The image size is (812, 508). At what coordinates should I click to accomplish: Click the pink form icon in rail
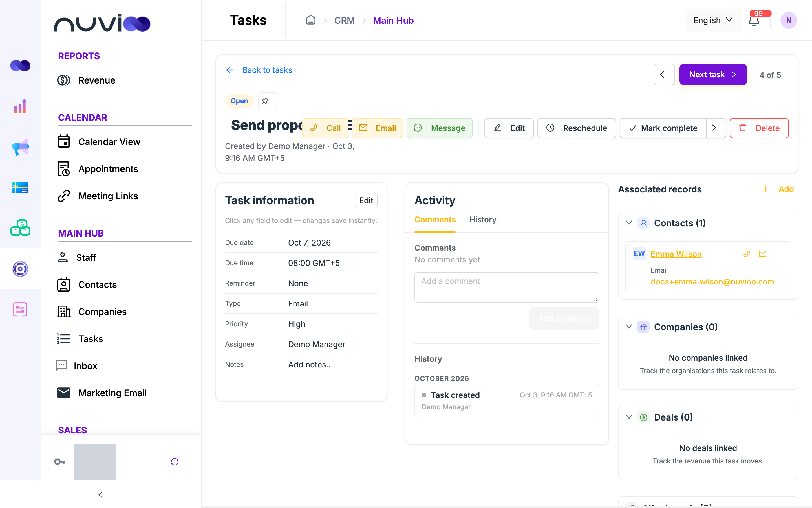click(20, 309)
